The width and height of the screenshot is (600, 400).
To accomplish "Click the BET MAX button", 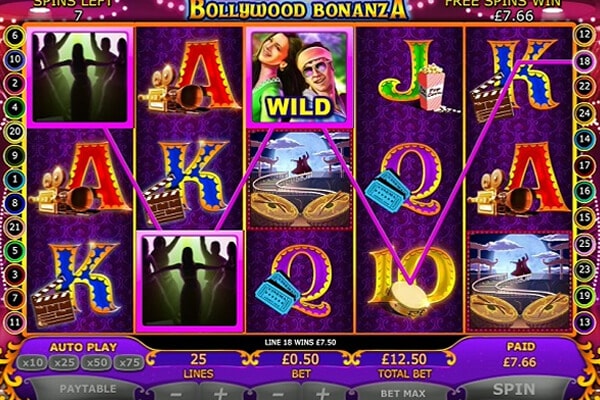I will coord(403,393).
